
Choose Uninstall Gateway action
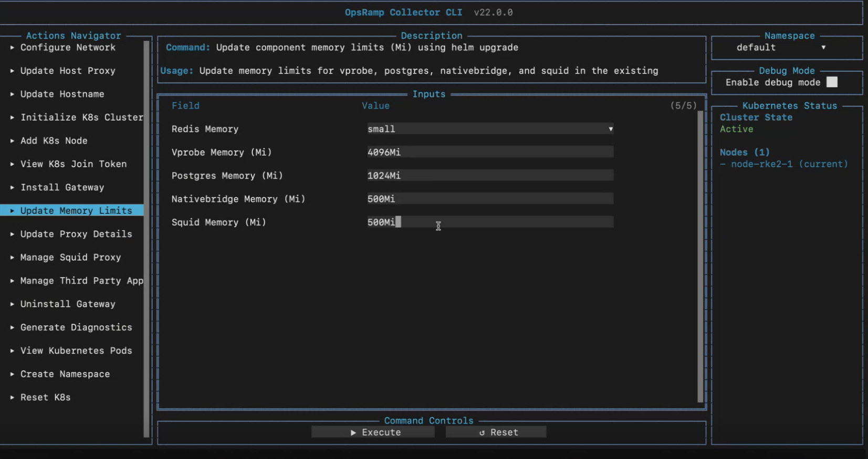[x=68, y=304]
